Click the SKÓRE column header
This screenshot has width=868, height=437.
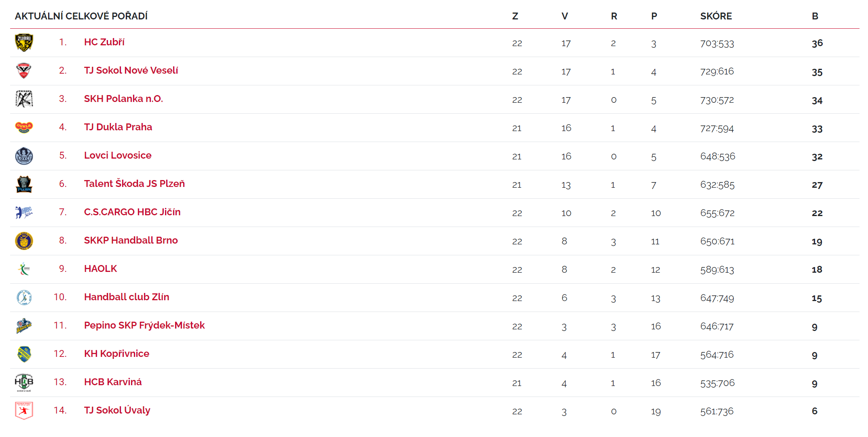pos(716,16)
